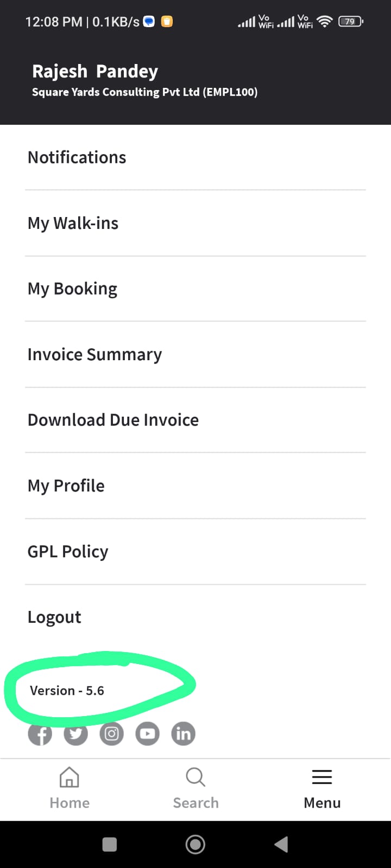The height and width of the screenshot is (868, 391).
Task: Tap the hamburger Menu icon
Action: [x=322, y=777]
